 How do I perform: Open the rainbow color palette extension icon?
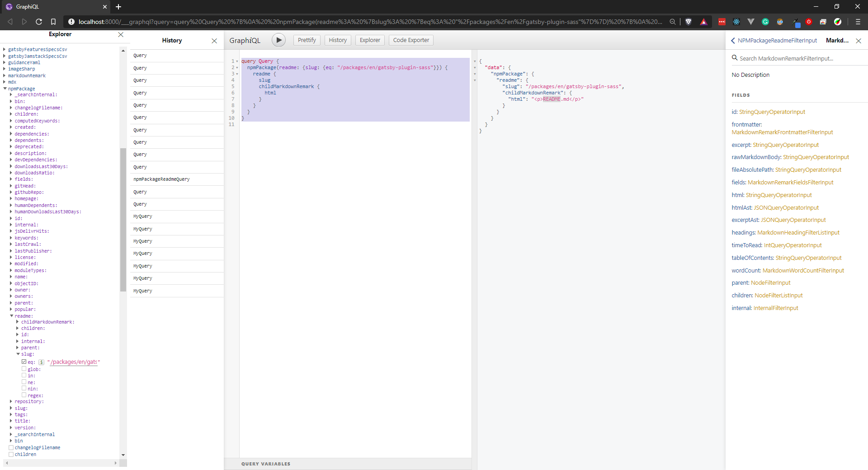pyautogui.click(x=838, y=22)
